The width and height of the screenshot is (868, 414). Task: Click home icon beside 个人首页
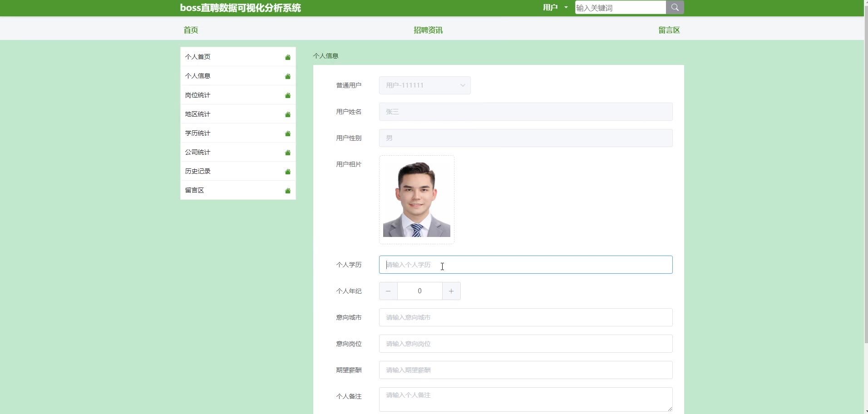[x=287, y=57]
